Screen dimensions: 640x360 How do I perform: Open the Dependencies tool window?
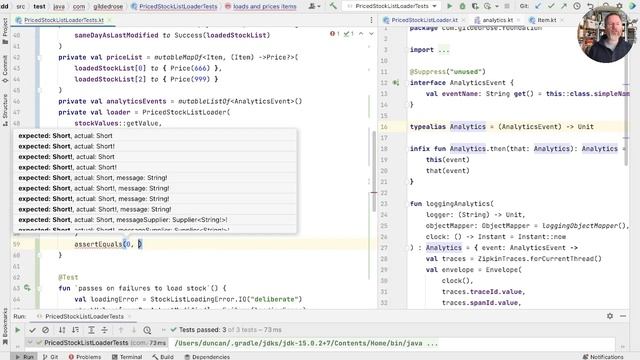point(207,357)
